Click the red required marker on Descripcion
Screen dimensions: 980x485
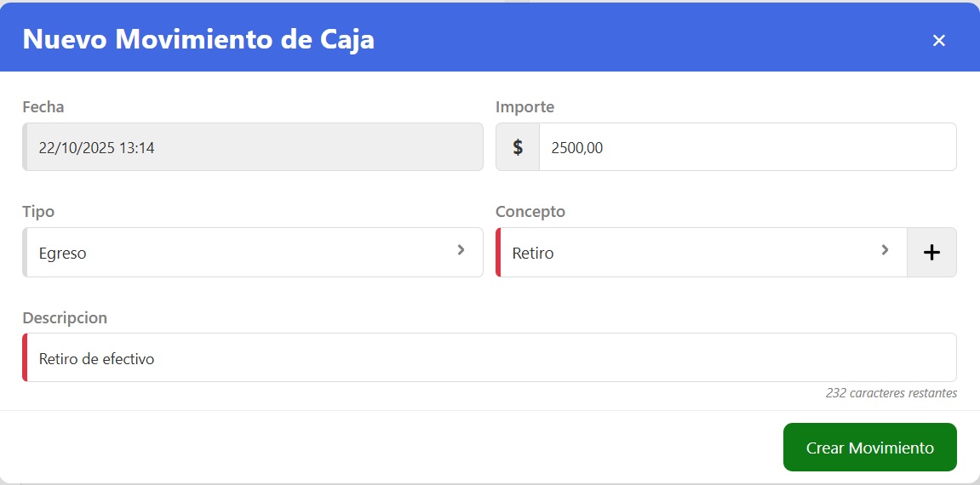coord(25,358)
